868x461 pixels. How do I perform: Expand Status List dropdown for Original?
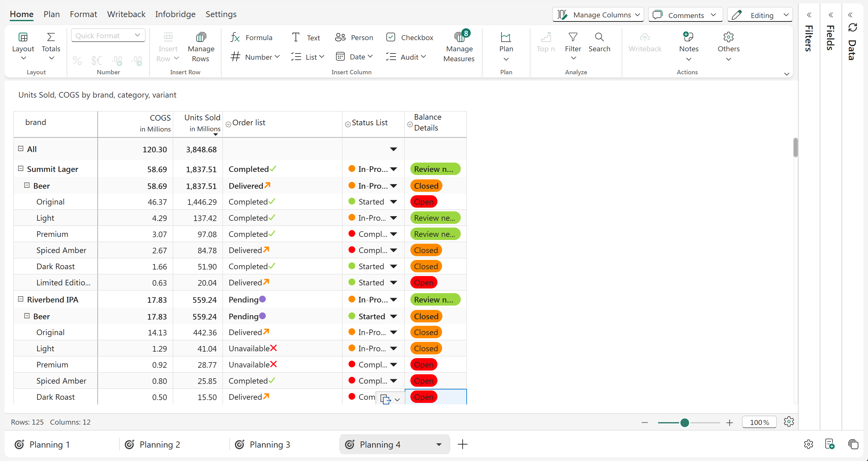click(x=393, y=202)
